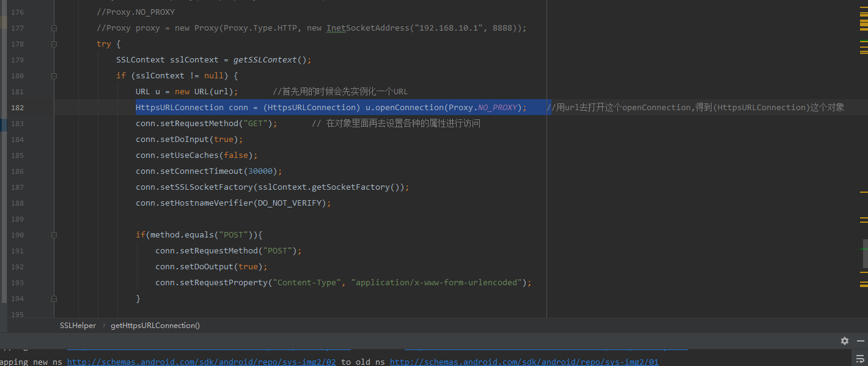868x366 pixels.
Task: Click the underlined InetSocketAddress word
Action: 368,28
